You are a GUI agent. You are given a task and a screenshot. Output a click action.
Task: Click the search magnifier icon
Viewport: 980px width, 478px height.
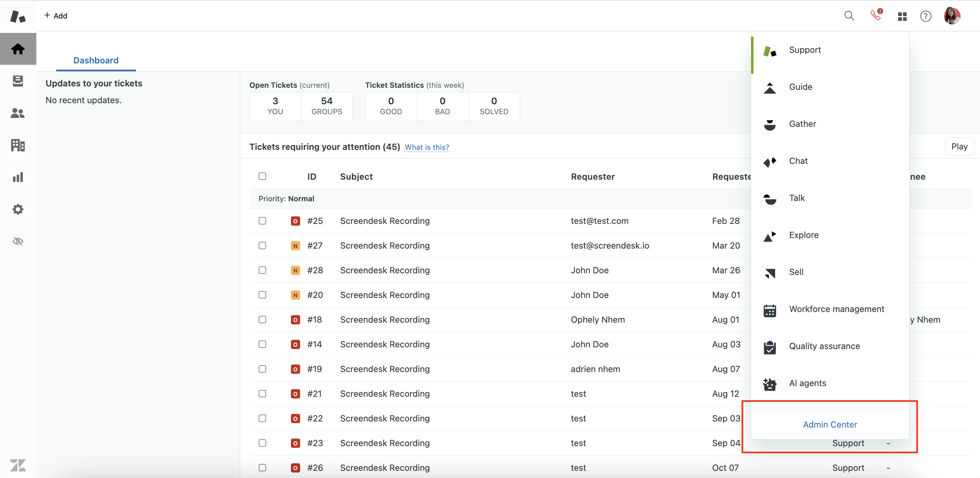click(x=849, y=16)
